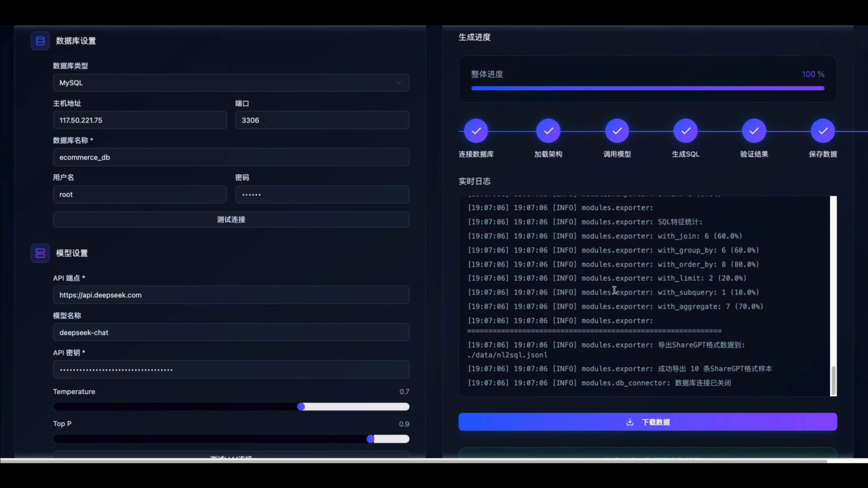Click the username field containing root
Image resolution: width=868 pixels, height=488 pixels.
(139, 194)
